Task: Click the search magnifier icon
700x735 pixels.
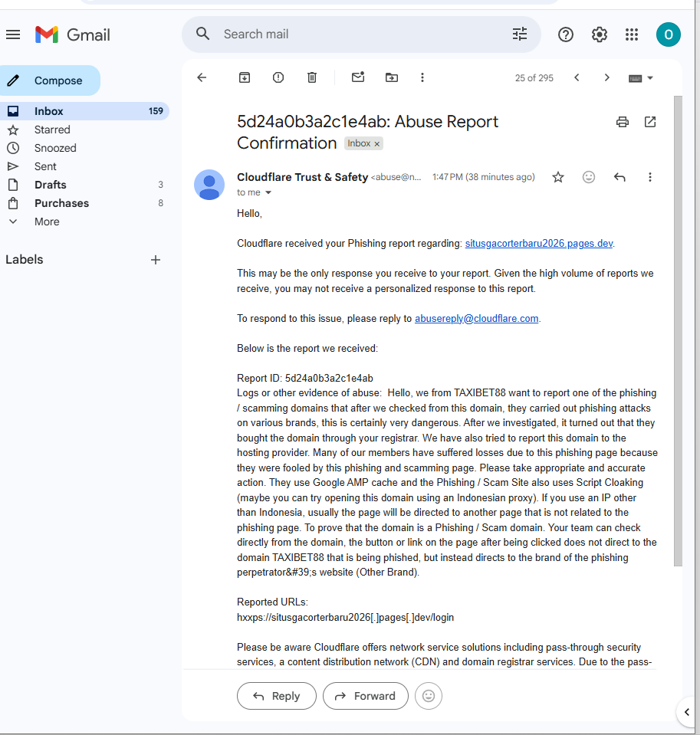Action: 202,34
